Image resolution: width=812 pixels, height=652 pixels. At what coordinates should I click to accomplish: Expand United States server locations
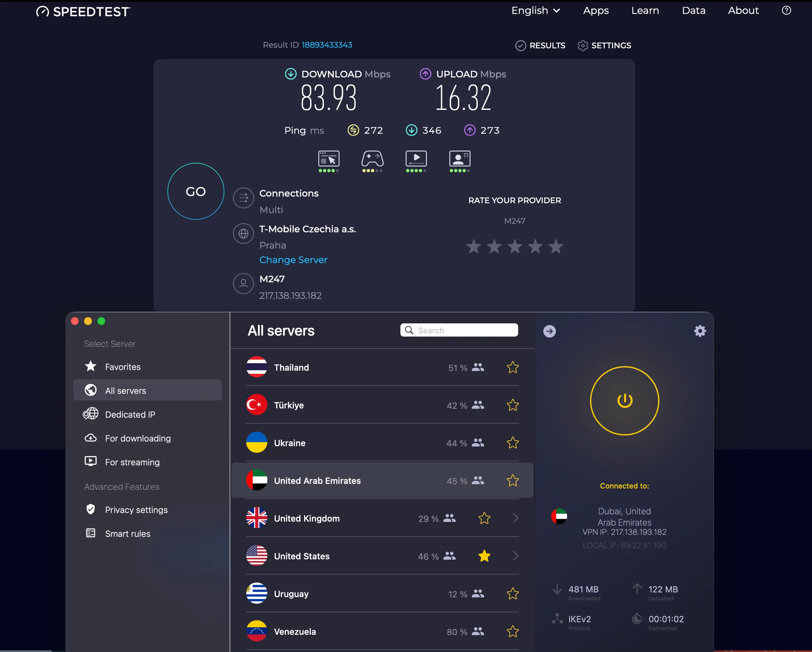tap(516, 556)
